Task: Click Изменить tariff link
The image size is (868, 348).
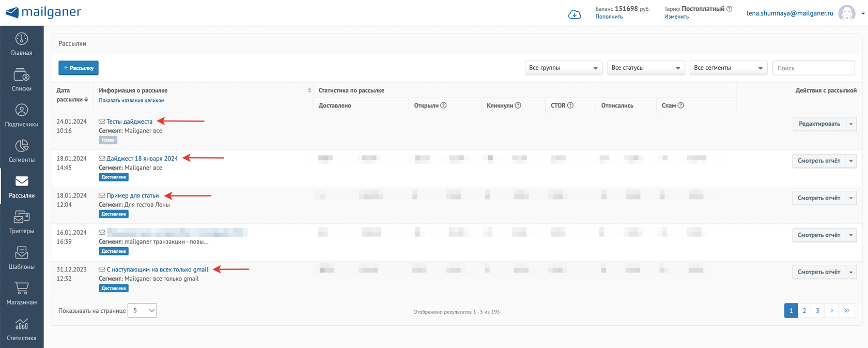Action: coord(676,17)
